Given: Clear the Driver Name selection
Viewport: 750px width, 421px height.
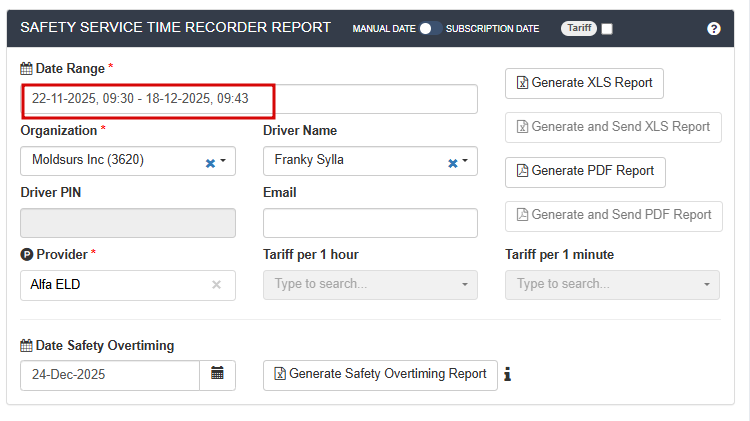Looking at the screenshot, I should (452, 162).
